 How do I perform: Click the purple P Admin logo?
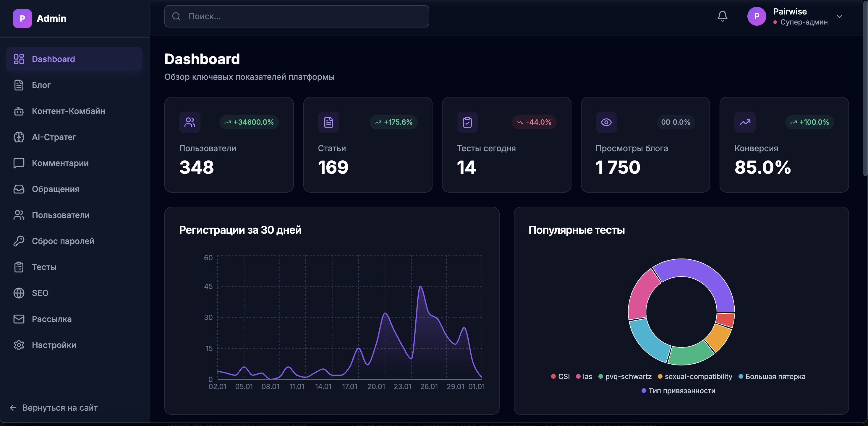pyautogui.click(x=22, y=19)
